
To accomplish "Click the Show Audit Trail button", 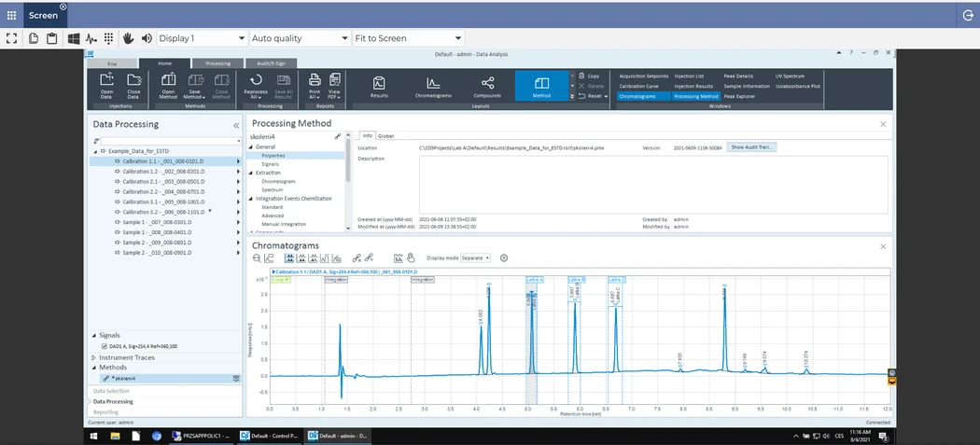I will (x=752, y=147).
